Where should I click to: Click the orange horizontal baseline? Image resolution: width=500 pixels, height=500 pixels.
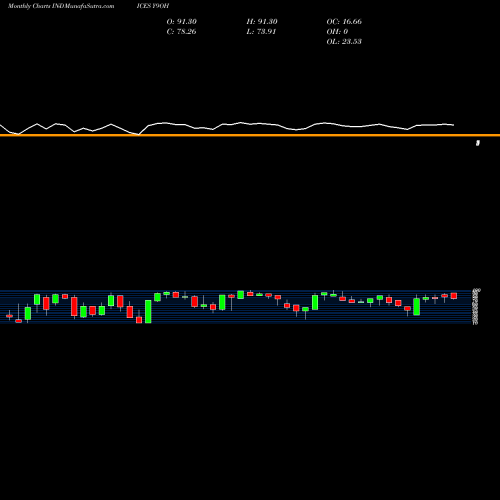(250, 135)
